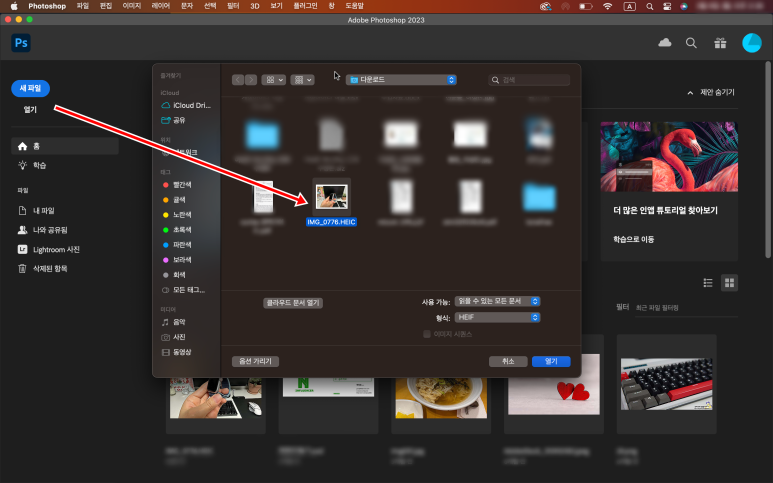This screenshot has height=483, width=773.
Task: Select the 초록색 green tag
Action: [x=177, y=230]
